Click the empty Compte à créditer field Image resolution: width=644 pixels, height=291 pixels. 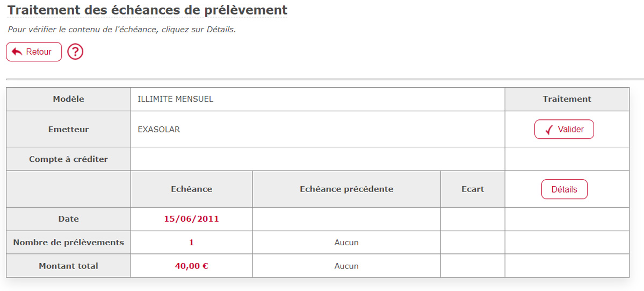[317, 159]
